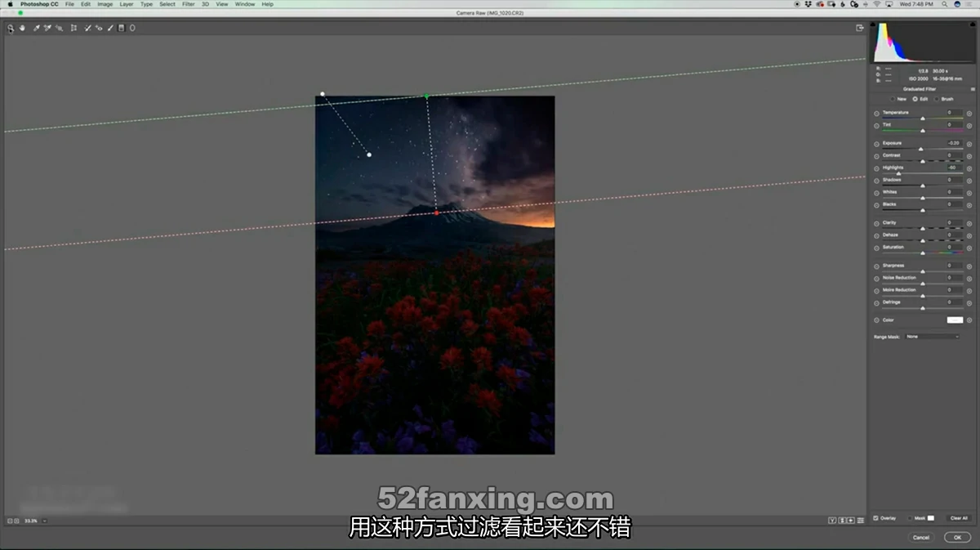The height and width of the screenshot is (550, 980).
Task: Click the Clear All button
Action: 959,518
